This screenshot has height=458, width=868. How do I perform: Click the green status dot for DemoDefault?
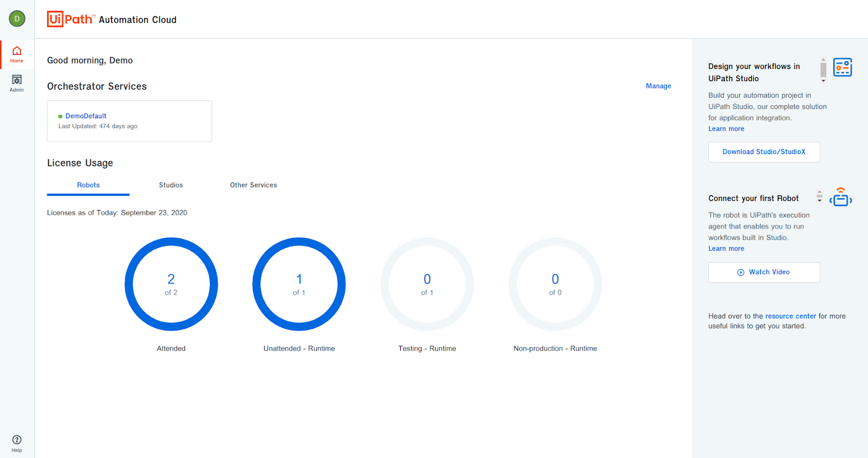pyautogui.click(x=60, y=116)
